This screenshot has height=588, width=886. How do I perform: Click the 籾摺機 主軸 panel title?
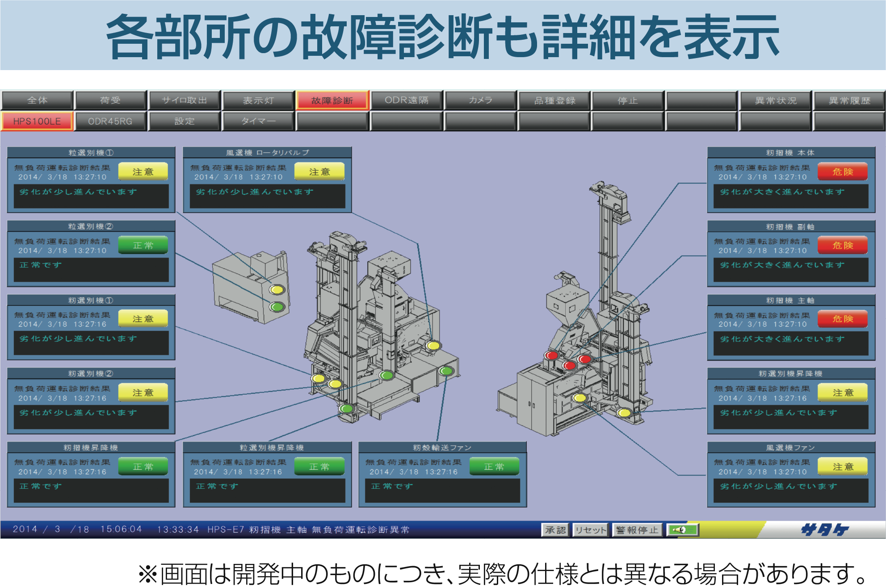790,300
